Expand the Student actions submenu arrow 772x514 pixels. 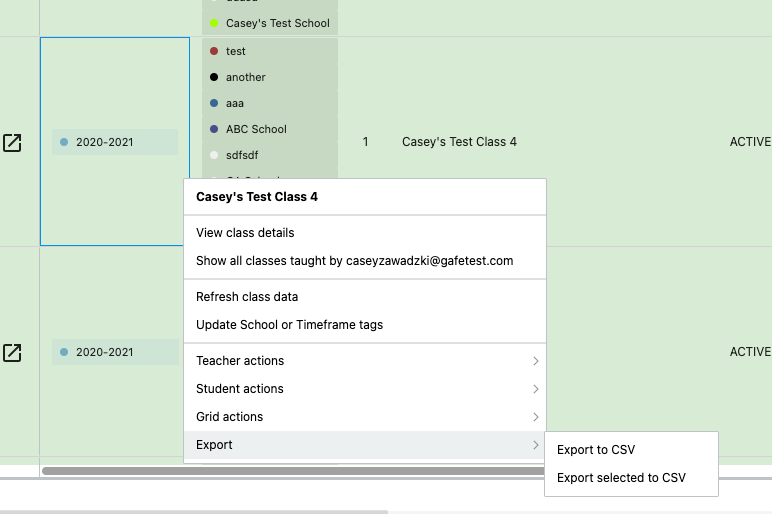pos(535,389)
